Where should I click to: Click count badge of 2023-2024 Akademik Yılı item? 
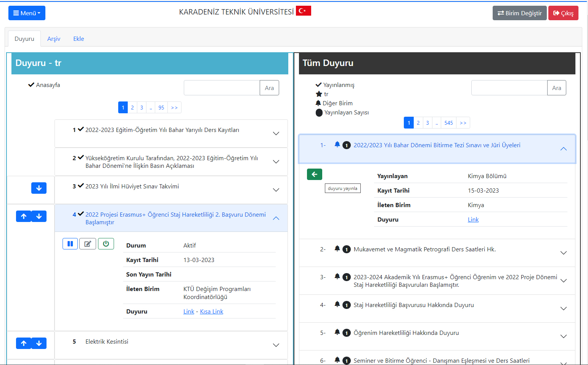347,277
